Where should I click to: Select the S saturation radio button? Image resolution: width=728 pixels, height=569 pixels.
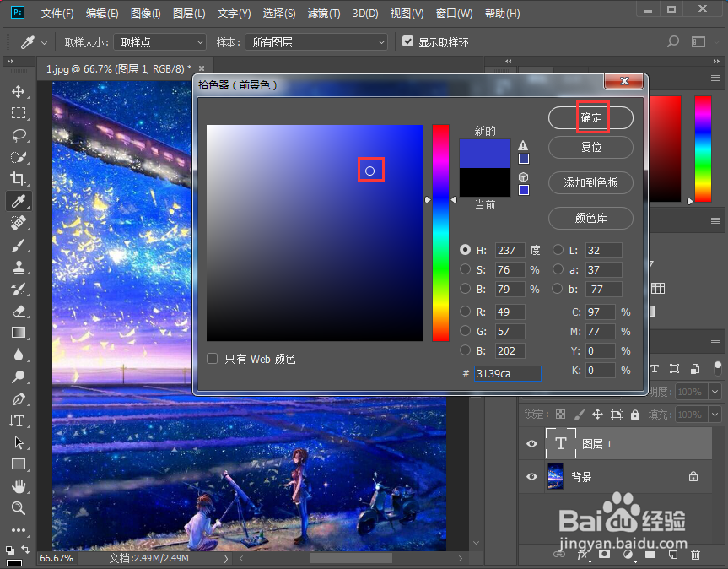[465, 269]
